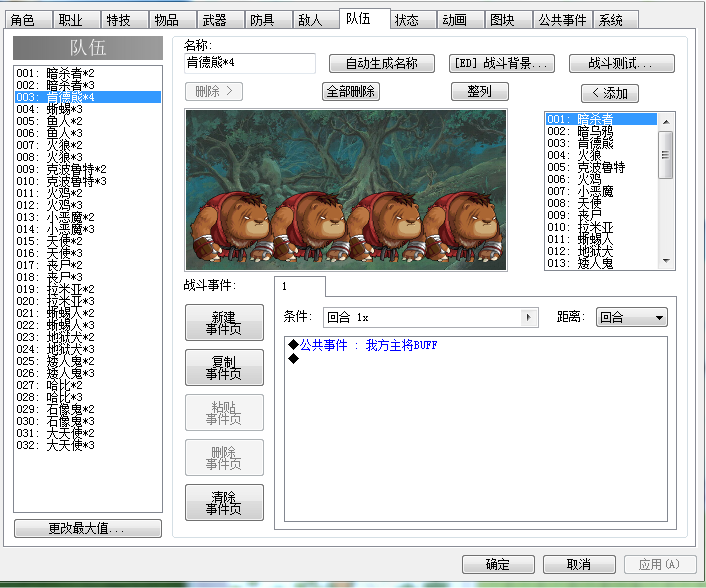Open the 物品 tab
Viewport: 706px width, 588px height.
point(173,20)
